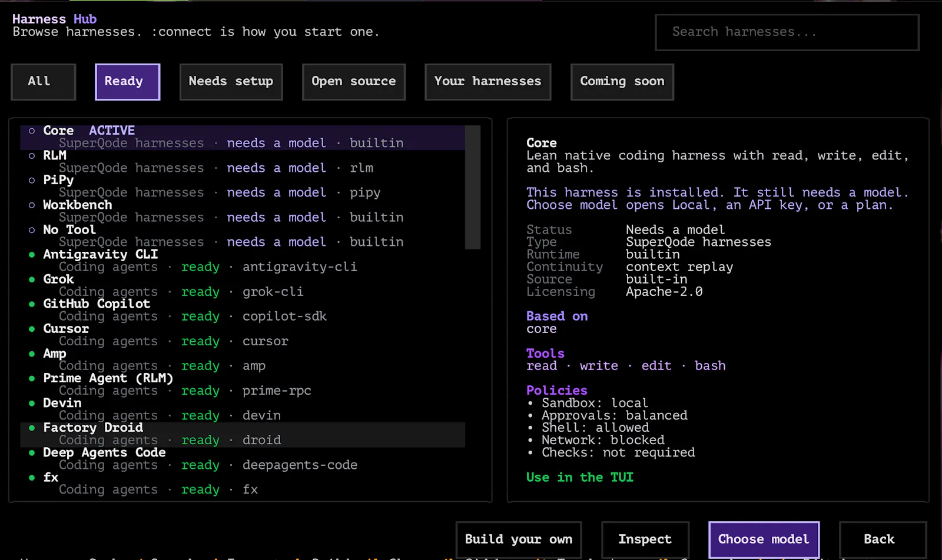
Task: Click the green dot beside Factory Droid
Action: pyautogui.click(x=32, y=428)
